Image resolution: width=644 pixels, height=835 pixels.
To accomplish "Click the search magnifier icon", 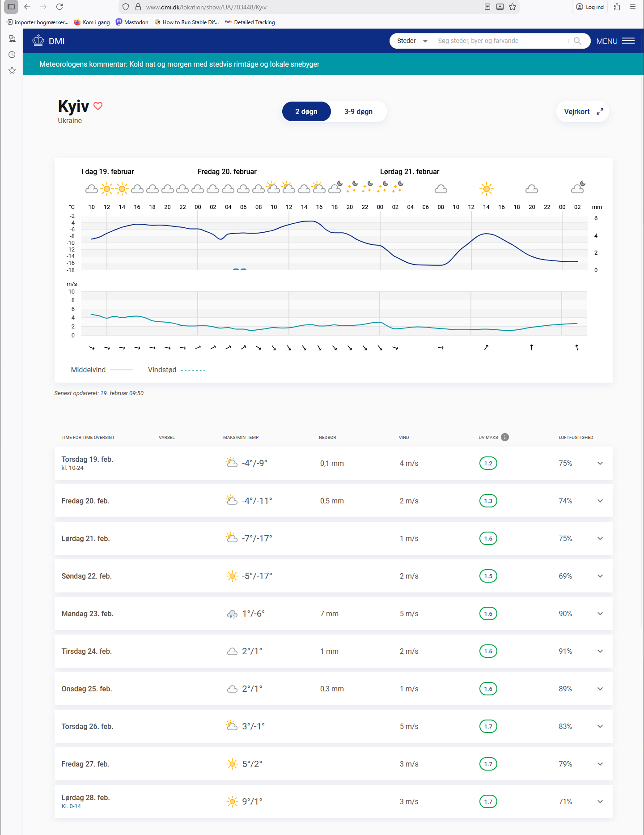I will (577, 41).
